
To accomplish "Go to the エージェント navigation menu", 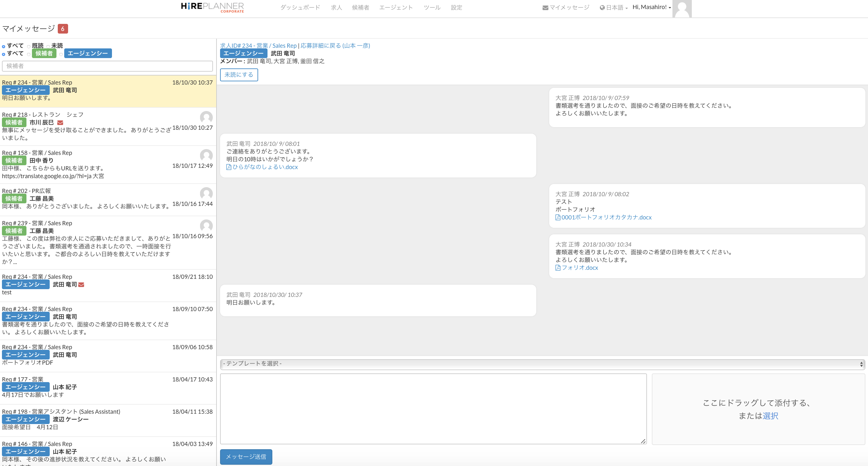I will coord(396,7).
